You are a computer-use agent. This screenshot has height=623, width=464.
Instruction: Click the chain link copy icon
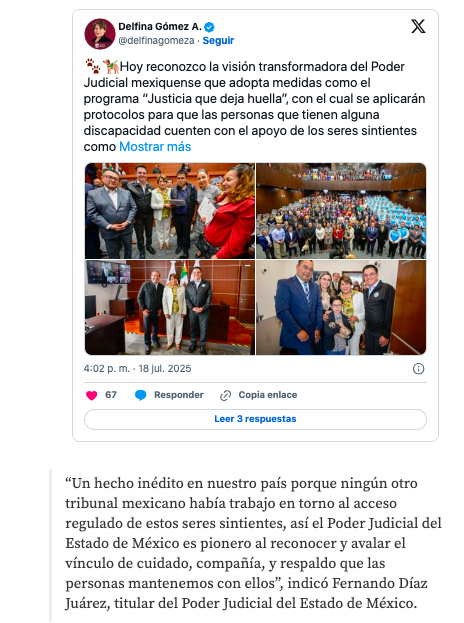[225, 395]
